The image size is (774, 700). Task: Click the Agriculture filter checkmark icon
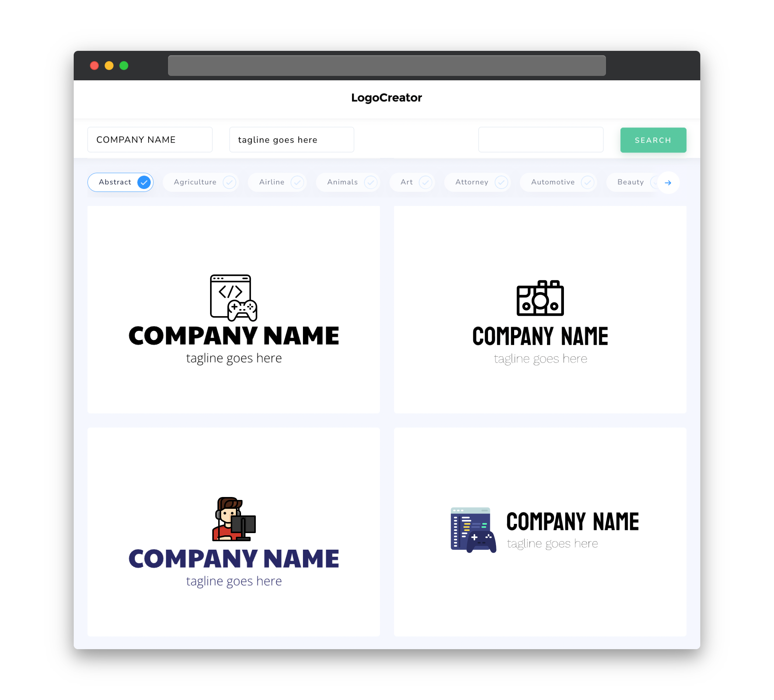[x=230, y=182]
